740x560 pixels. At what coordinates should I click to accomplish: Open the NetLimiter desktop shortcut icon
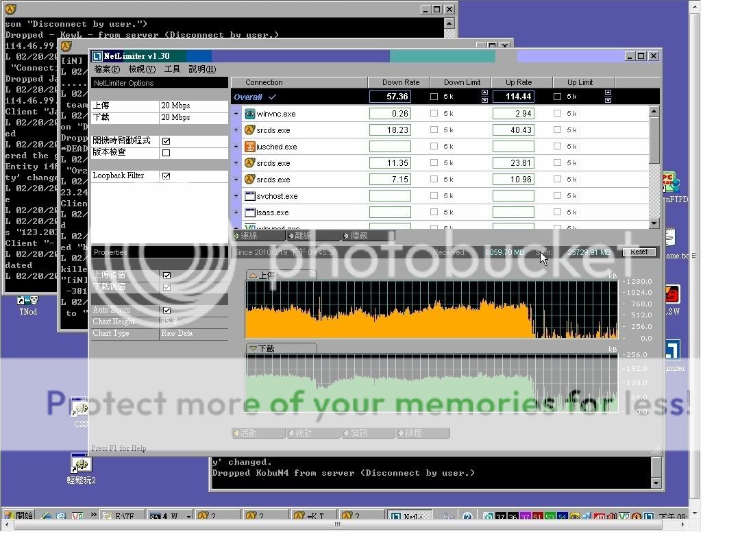coord(673,351)
